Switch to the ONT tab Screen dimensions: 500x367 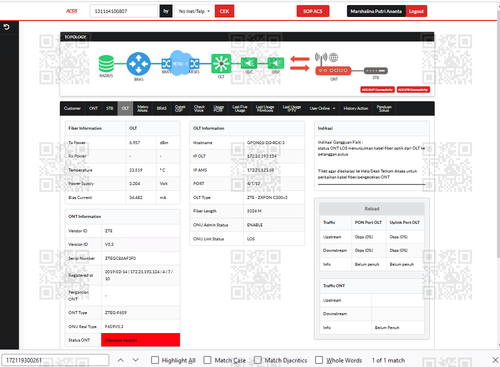[x=93, y=108]
